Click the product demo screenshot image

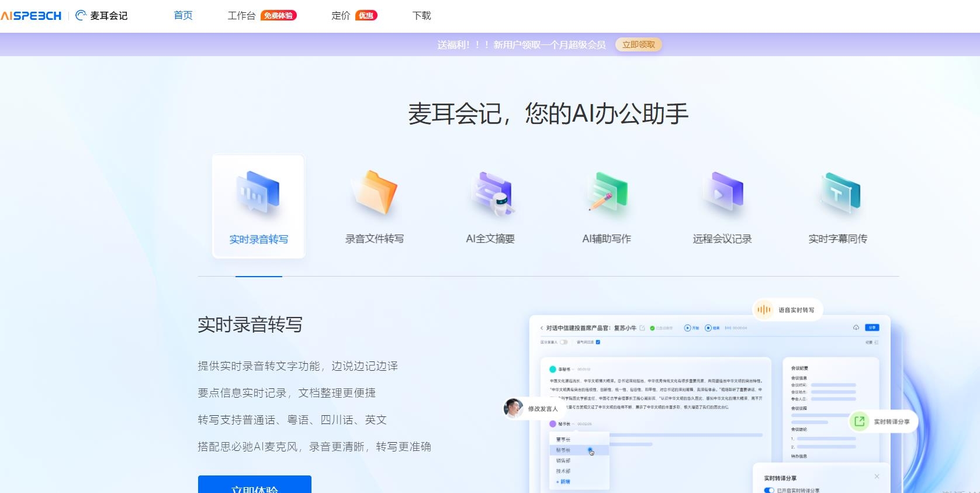click(710, 404)
